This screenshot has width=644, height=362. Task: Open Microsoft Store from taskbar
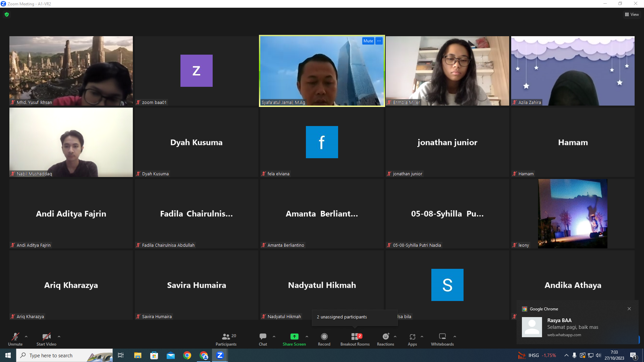(x=154, y=355)
